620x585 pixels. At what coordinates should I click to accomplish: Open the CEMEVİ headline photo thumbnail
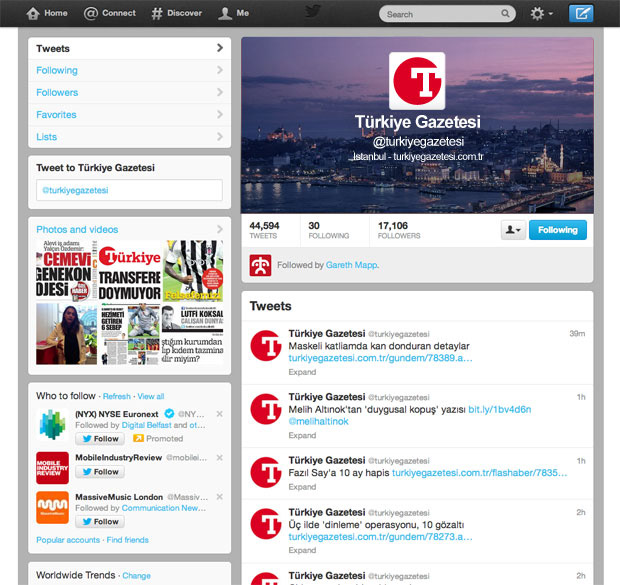(66, 271)
